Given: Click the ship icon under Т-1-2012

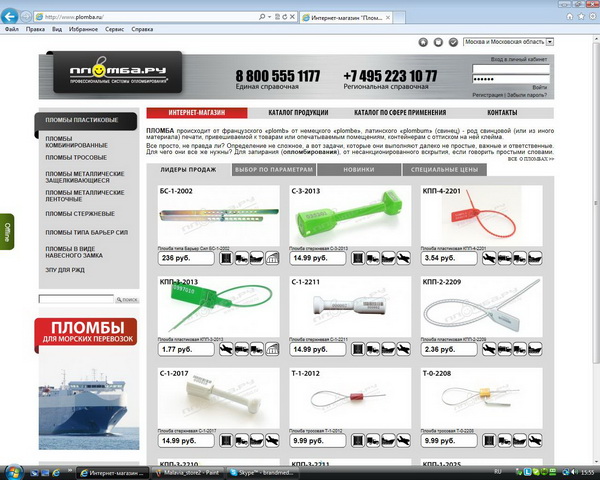Looking at the screenshot, I should tap(388, 441).
